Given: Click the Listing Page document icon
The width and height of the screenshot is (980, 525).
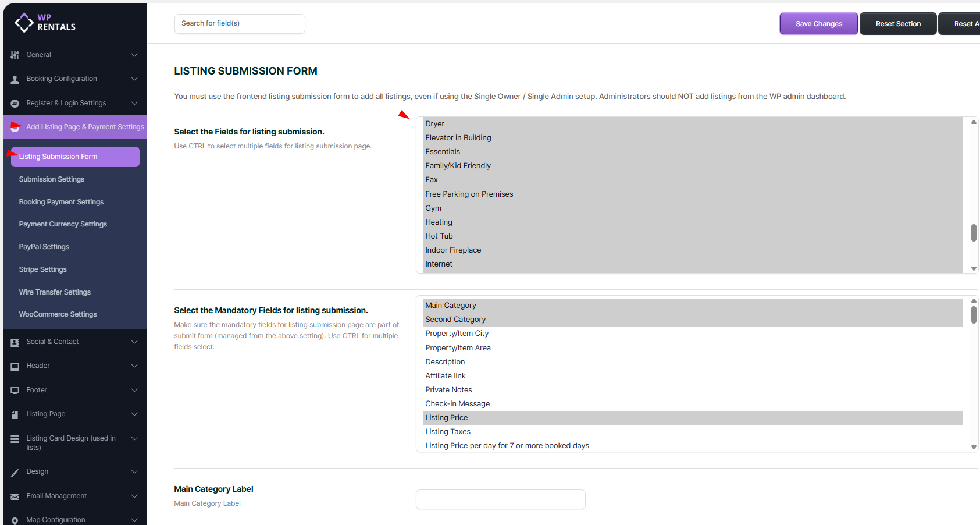Looking at the screenshot, I should pyautogui.click(x=15, y=414).
